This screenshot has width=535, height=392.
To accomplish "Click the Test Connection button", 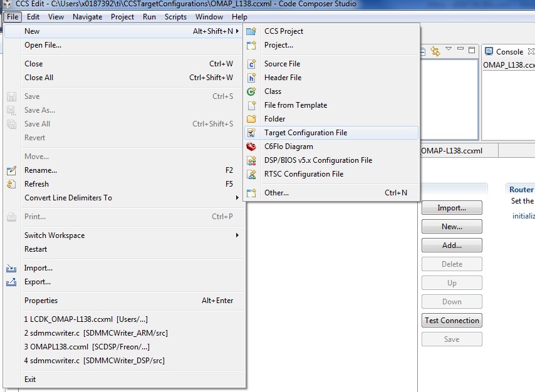I will coord(452,321).
